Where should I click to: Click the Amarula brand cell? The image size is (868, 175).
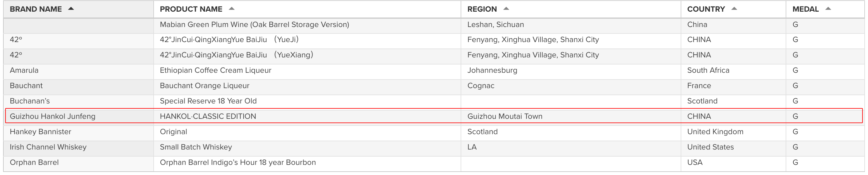point(79,70)
